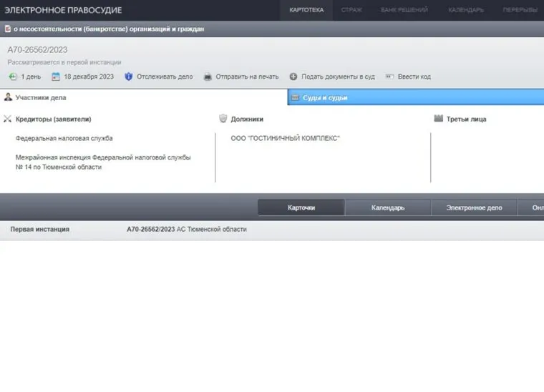Screen dimensions: 544x392
Task: Switch to the Суды и судьи tab
Action: 325,98
